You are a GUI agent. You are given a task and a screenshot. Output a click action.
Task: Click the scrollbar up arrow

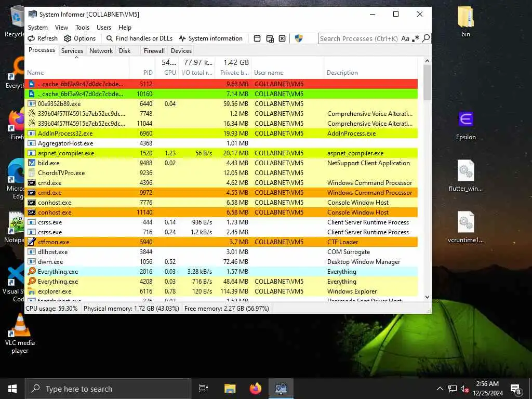(427, 61)
